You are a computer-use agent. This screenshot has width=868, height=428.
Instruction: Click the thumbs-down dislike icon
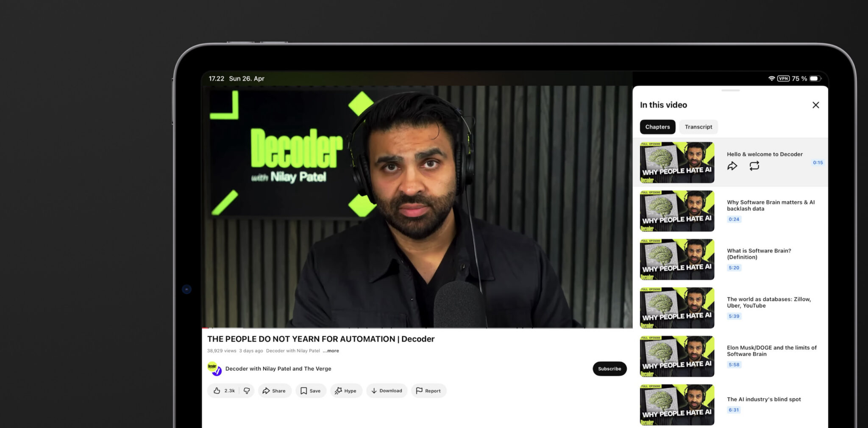[247, 391]
